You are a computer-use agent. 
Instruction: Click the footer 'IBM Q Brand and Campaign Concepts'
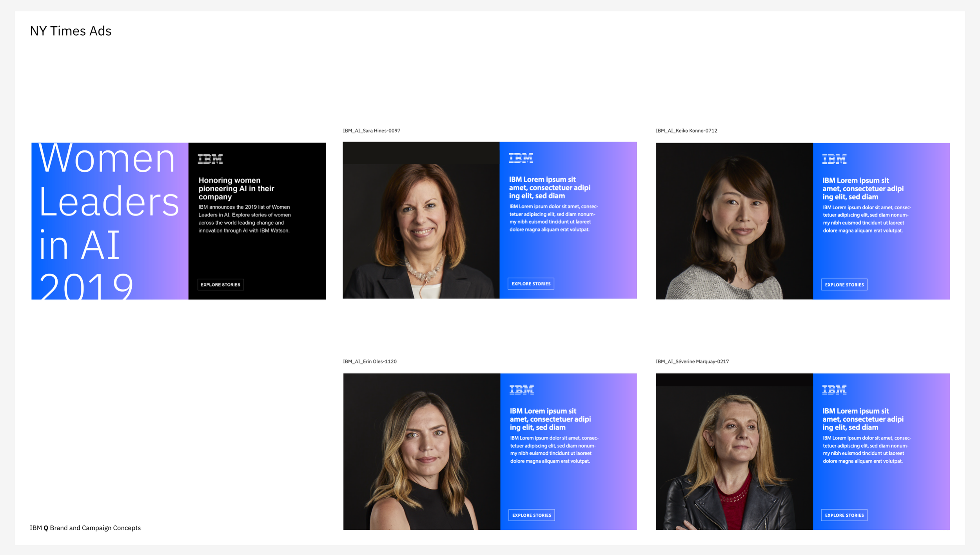[x=85, y=528]
